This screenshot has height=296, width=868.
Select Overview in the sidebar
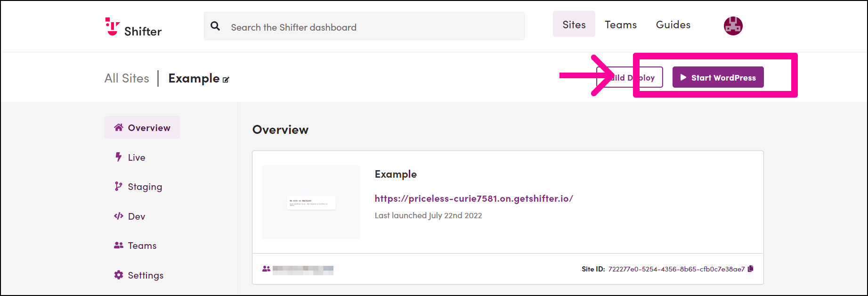click(x=142, y=127)
